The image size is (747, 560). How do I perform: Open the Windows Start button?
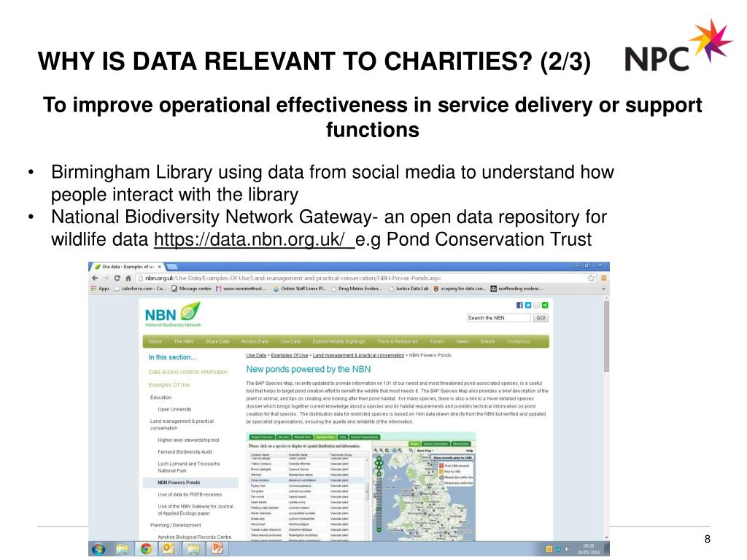98,549
